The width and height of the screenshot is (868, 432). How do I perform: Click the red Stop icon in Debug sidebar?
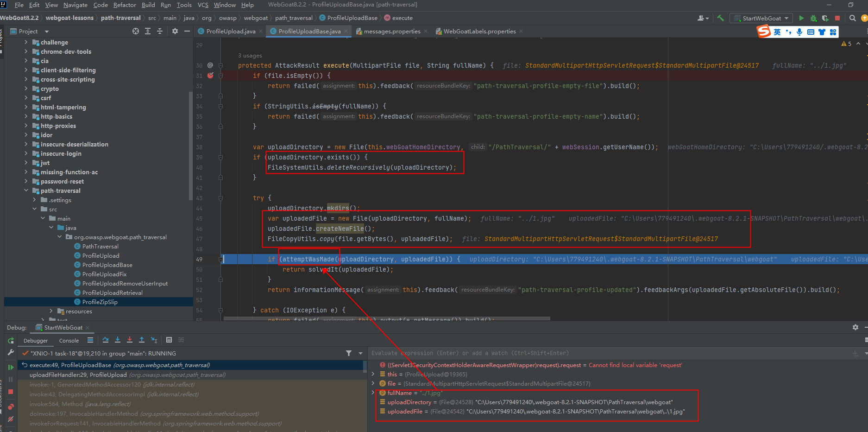(x=11, y=392)
